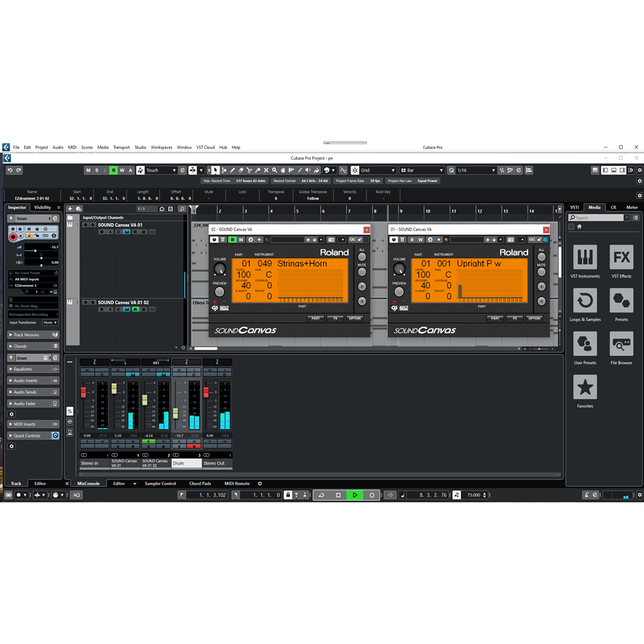Viewport: 644px width, 644px height.
Task: Switch to Visibility tab
Action: pyautogui.click(x=43, y=207)
